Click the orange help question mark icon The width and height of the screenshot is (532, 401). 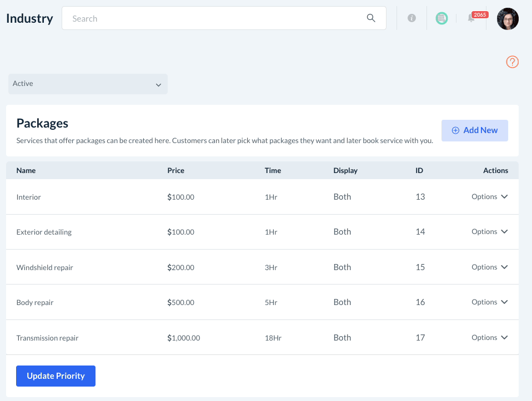[512, 62]
